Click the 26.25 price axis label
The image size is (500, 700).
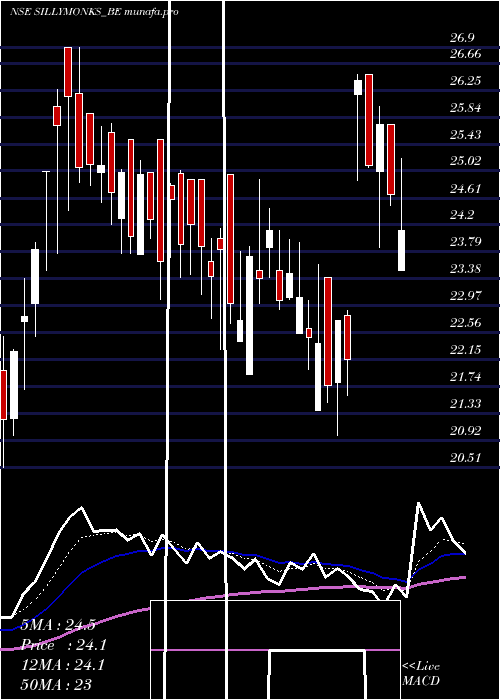click(465, 81)
